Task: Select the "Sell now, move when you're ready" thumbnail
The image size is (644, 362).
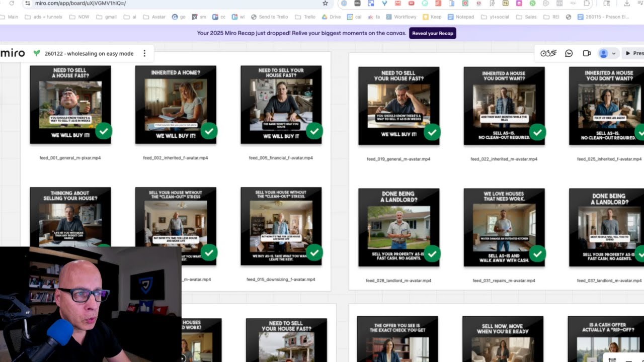Action: [x=503, y=339]
